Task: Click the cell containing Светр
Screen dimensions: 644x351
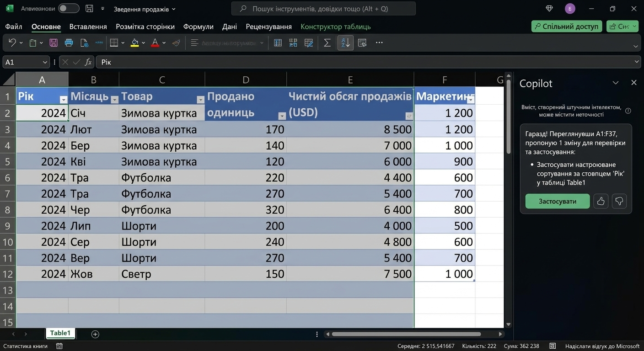Action: point(162,274)
